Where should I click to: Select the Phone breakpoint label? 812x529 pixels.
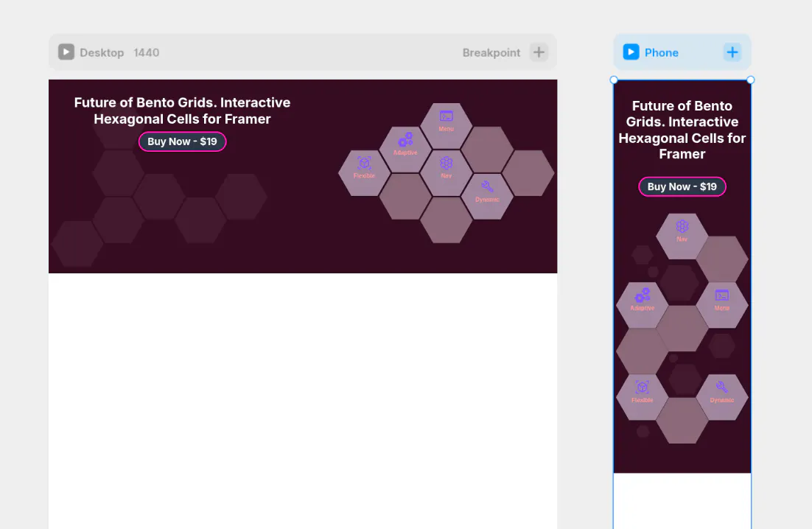click(661, 53)
